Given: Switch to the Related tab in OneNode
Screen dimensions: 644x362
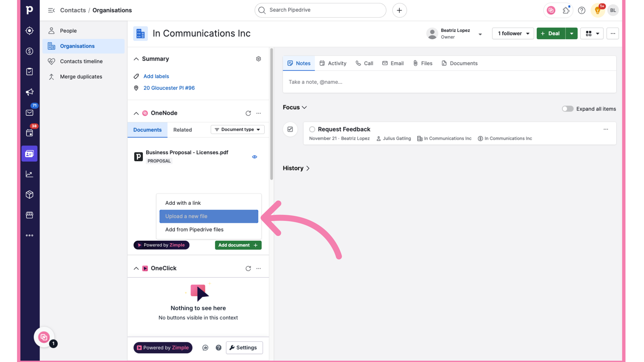Looking at the screenshot, I should (182, 130).
